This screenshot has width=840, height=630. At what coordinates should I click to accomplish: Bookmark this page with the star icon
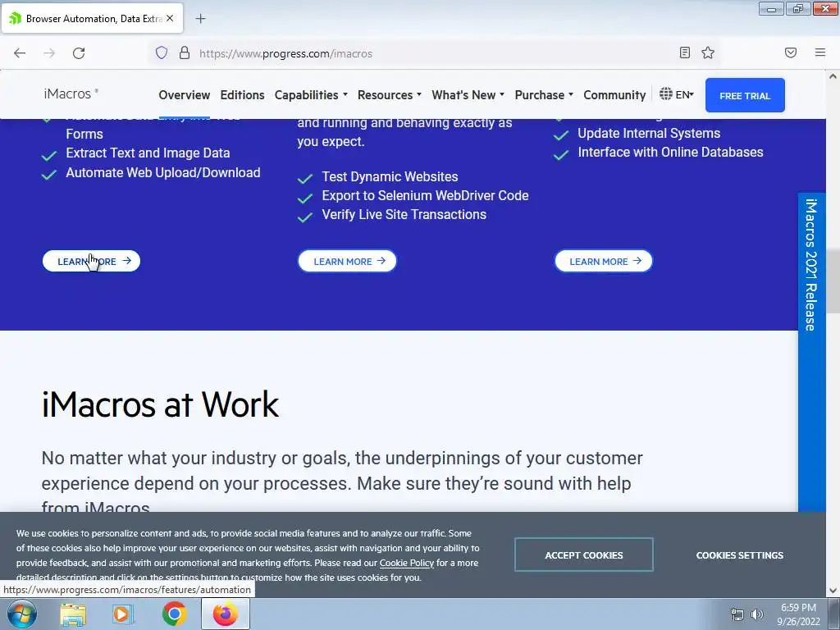tap(708, 52)
